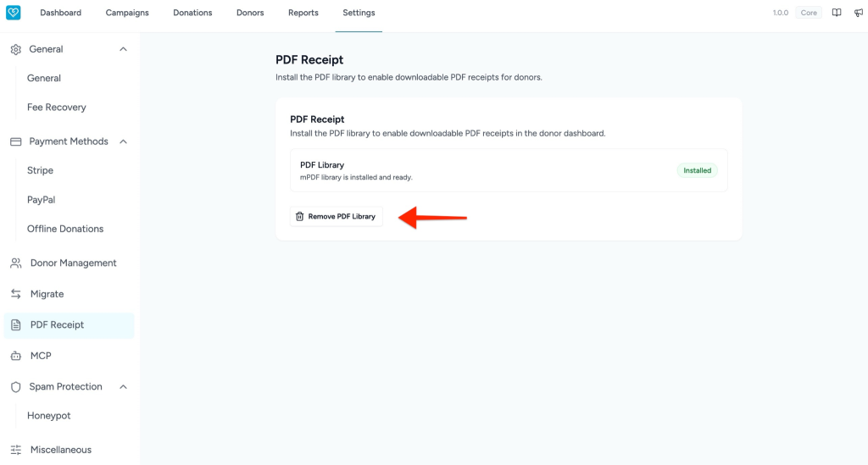Screen dimensions: 868x465
Task: Click the Miscellaneous sliders icon
Action: point(15,450)
